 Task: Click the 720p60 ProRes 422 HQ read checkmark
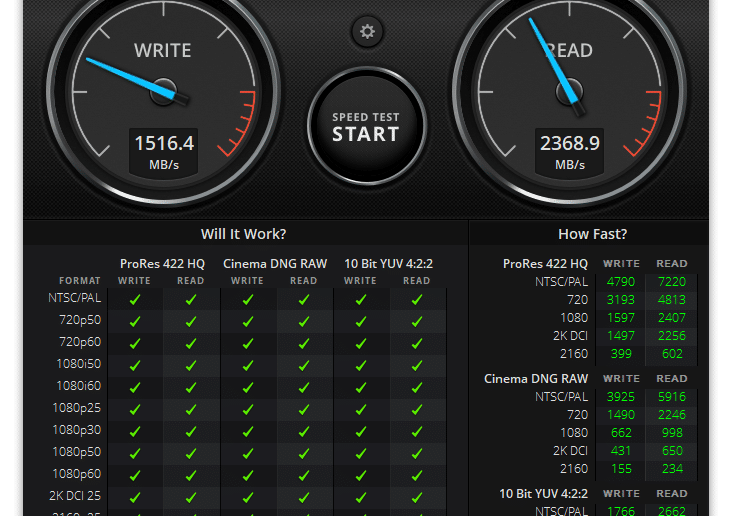[x=190, y=343]
